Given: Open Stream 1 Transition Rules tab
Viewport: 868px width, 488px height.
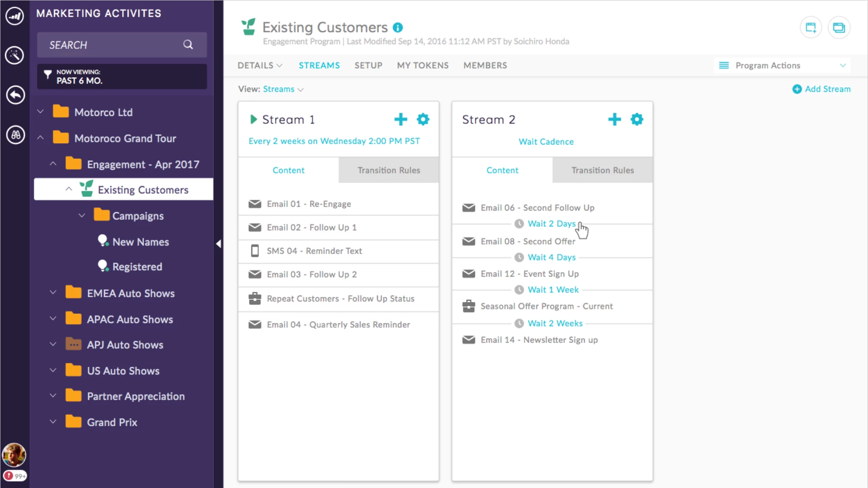Looking at the screenshot, I should pos(389,170).
